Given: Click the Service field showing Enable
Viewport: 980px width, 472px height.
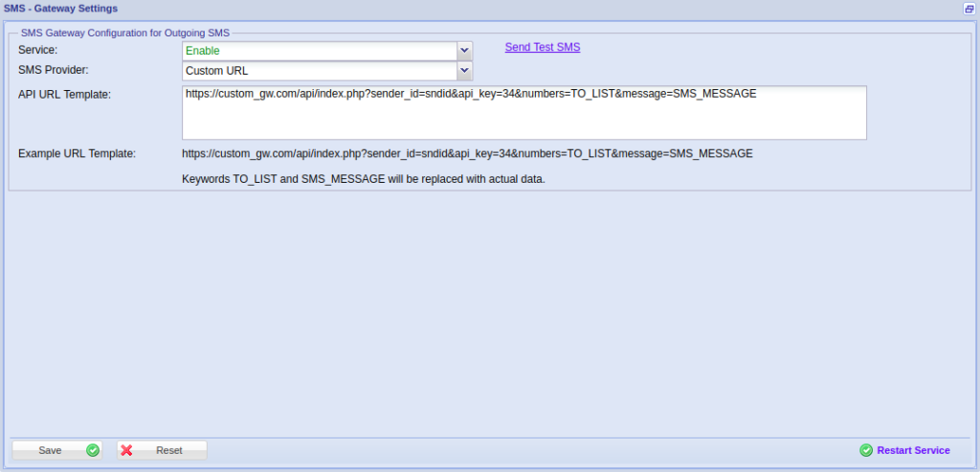Looking at the screenshot, I should click(319, 51).
